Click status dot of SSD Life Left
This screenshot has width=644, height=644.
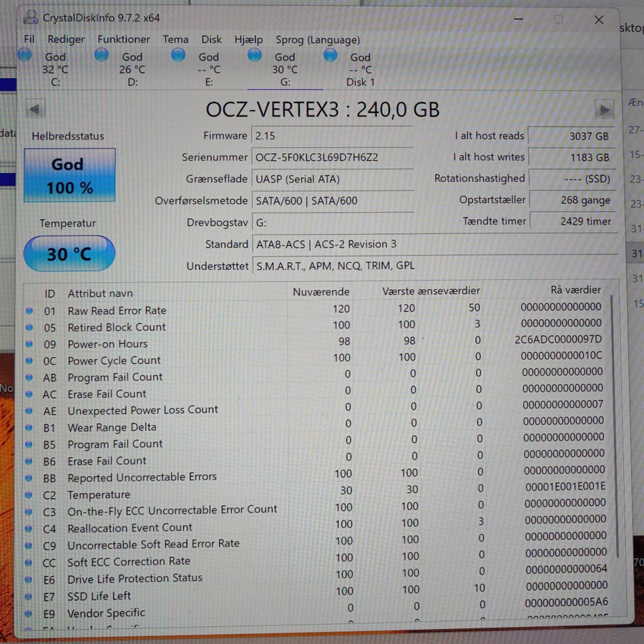pos(29,596)
